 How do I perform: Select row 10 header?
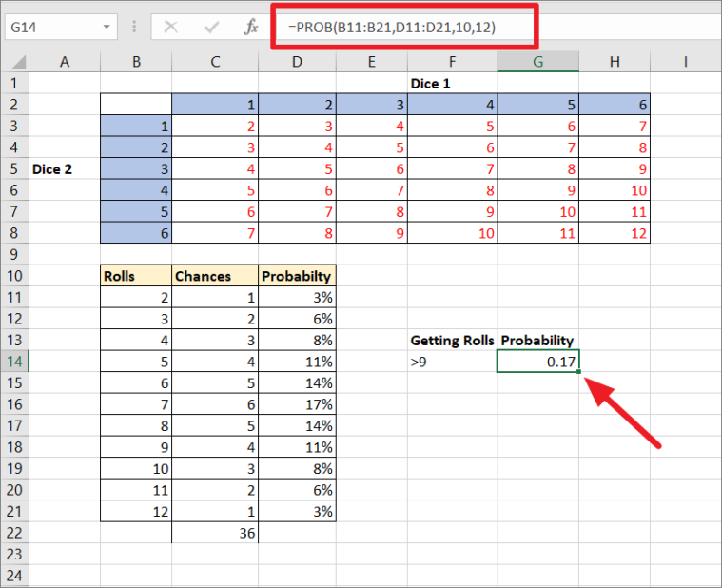[14, 276]
